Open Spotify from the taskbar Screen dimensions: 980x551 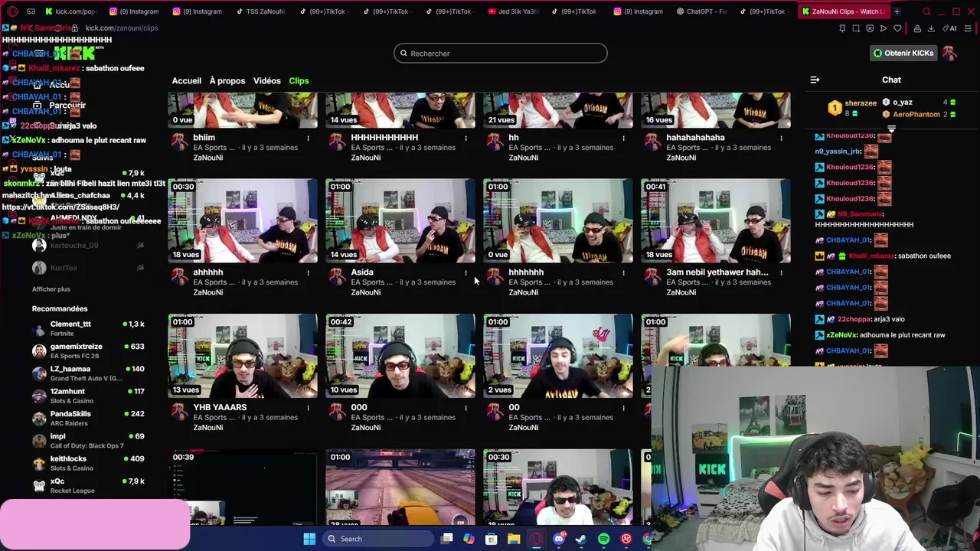coord(603,539)
